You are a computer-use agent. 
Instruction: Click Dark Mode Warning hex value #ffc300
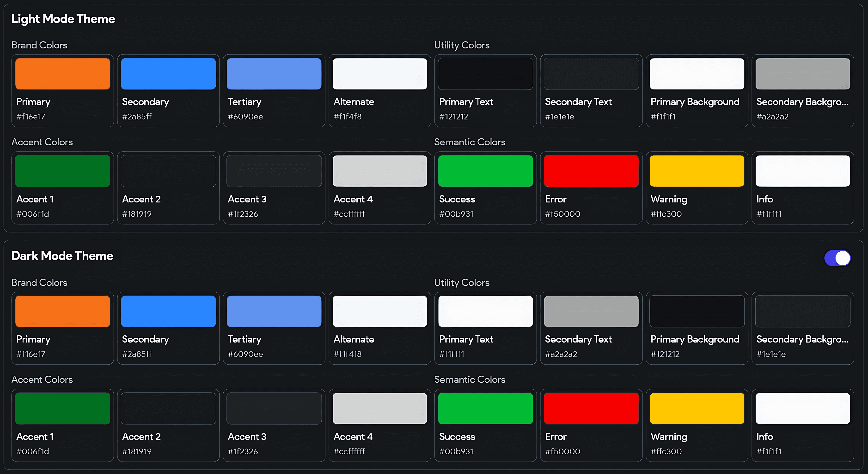(x=666, y=451)
